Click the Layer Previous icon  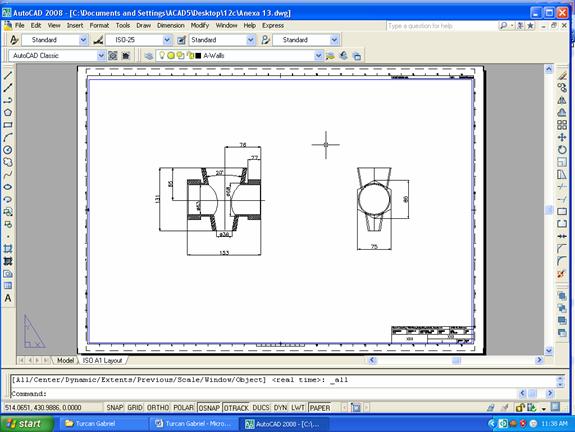click(343, 56)
